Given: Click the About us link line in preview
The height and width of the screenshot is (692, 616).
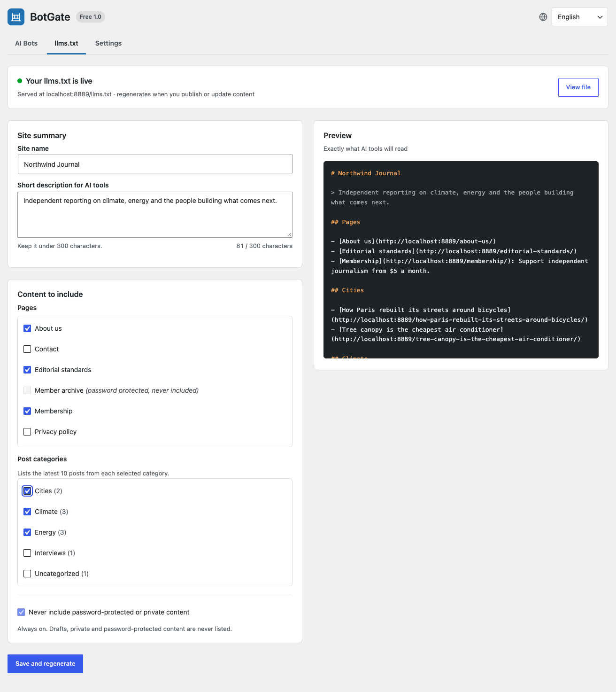Looking at the screenshot, I should coord(413,241).
